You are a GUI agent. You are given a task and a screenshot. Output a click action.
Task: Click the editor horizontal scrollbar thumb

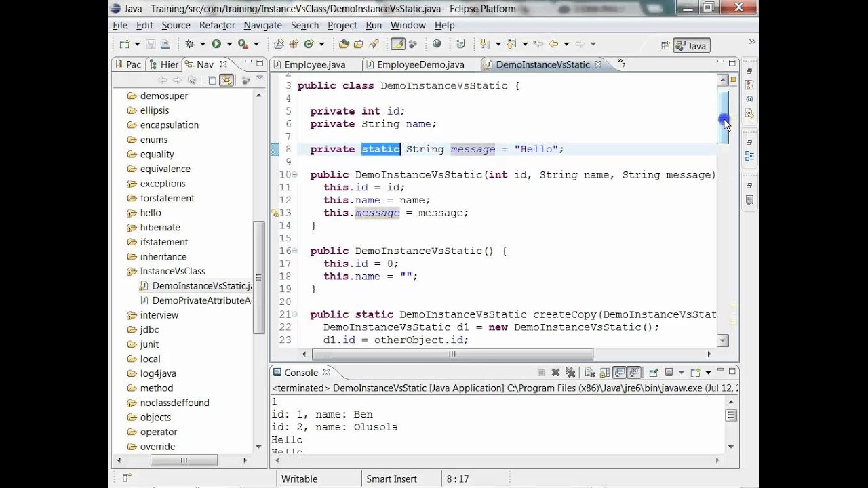tap(452, 354)
